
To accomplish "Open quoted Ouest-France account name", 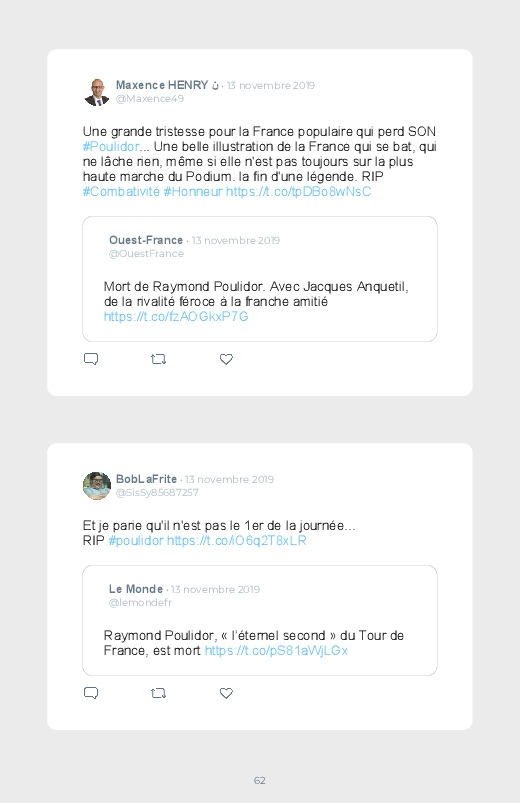I will click(x=146, y=240).
